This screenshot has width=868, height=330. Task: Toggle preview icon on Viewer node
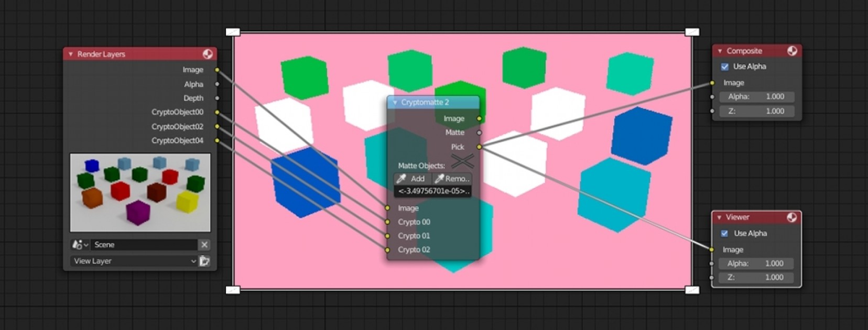[x=791, y=217]
